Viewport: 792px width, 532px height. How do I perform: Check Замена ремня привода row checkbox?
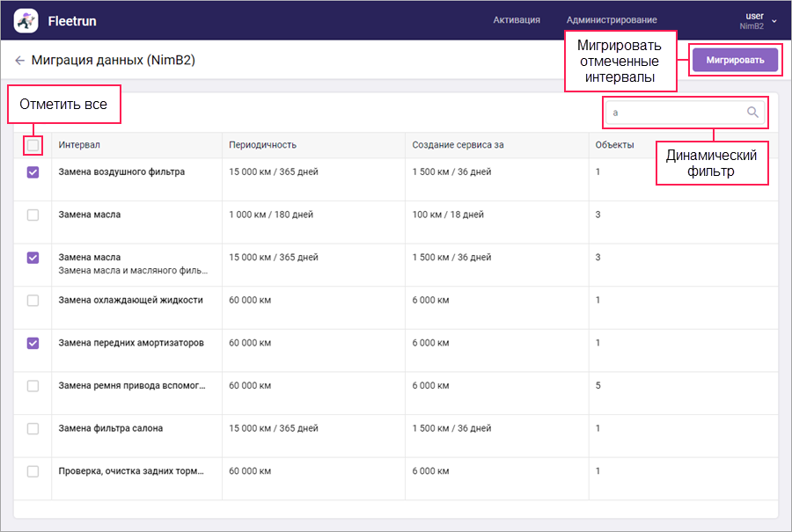[33, 385]
